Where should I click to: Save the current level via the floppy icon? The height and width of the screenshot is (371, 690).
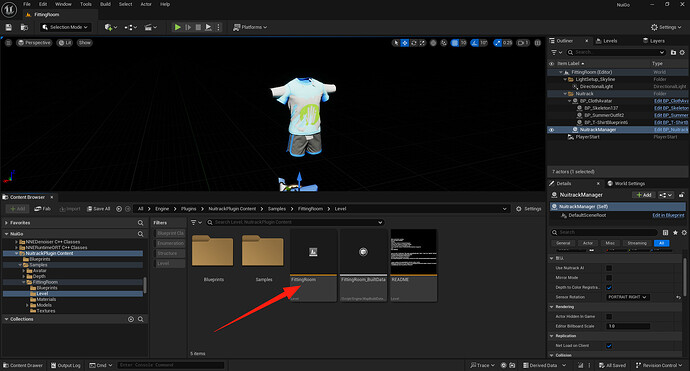[8, 27]
